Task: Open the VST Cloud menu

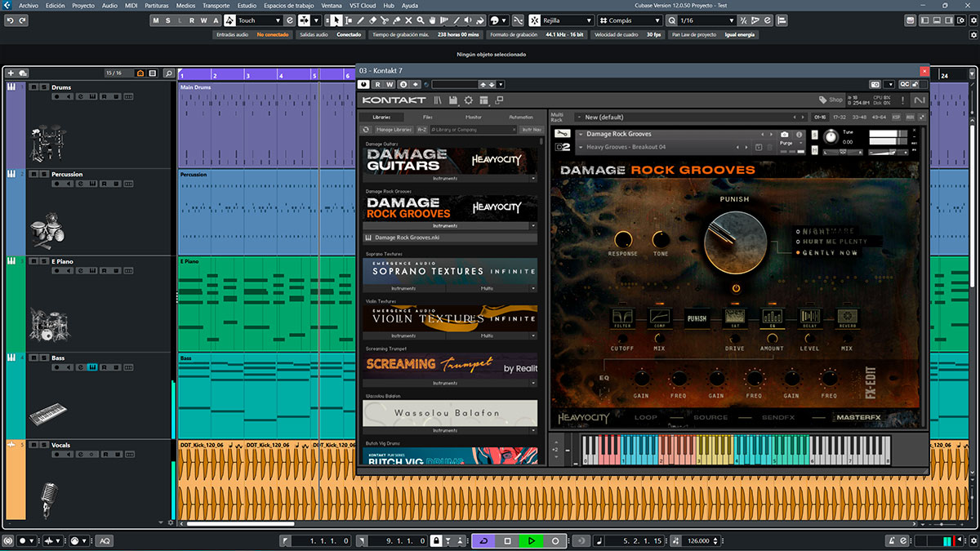Action: 362,5
